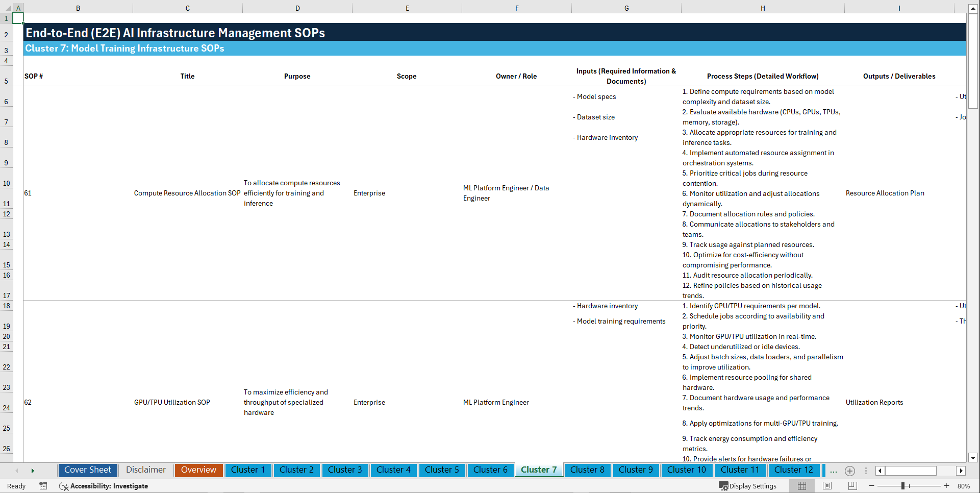Click the Display Settings icon
Viewport: 980px width, 493px height.
(x=724, y=486)
